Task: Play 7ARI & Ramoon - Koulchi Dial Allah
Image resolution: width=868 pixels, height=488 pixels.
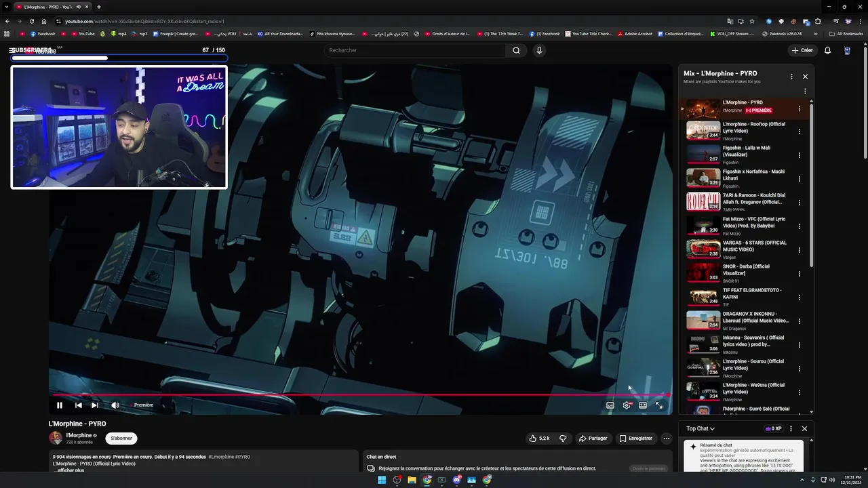Action: (x=744, y=202)
